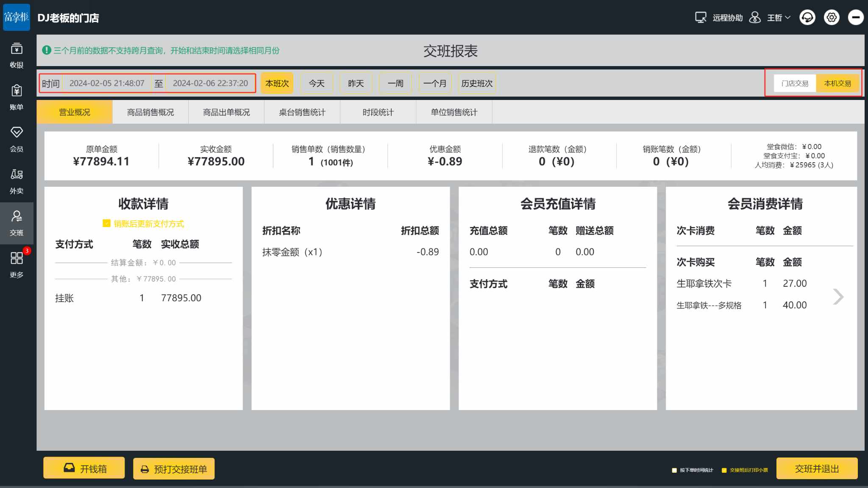Click the end time field 2024-02-06 22:37:20
This screenshot has height=488, width=868.
pos(210,83)
